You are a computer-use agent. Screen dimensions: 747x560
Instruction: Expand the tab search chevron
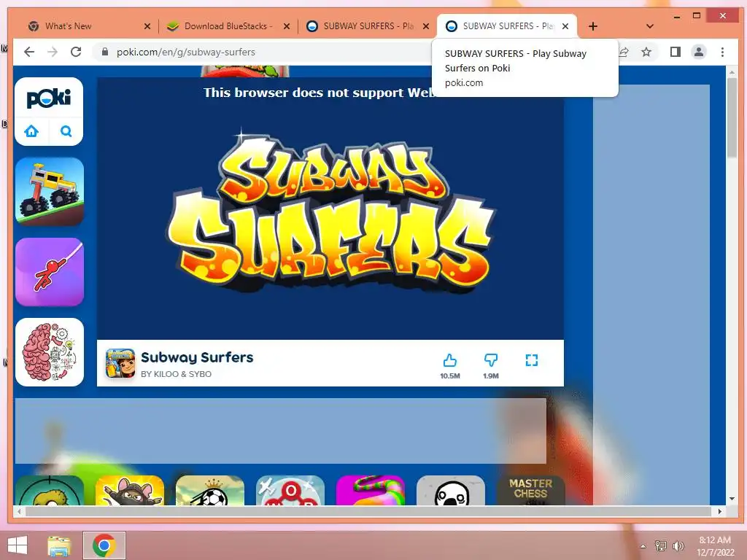(x=649, y=26)
